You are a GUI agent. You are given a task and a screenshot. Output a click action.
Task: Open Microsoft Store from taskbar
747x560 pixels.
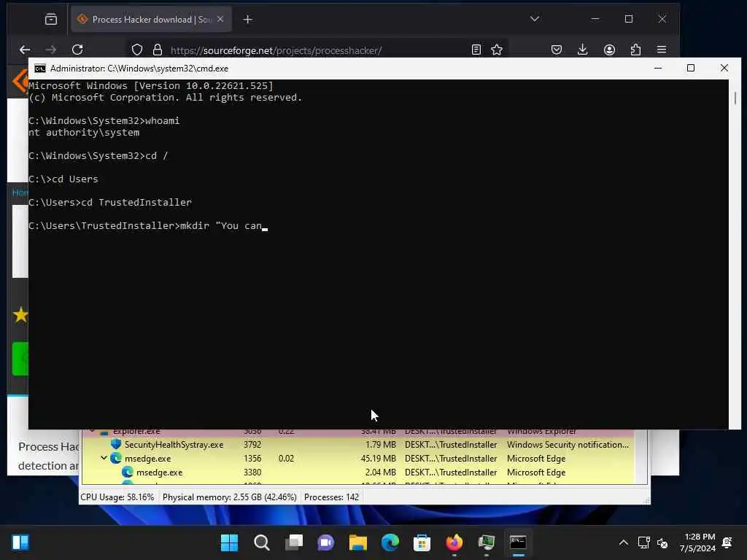click(422, 542)
